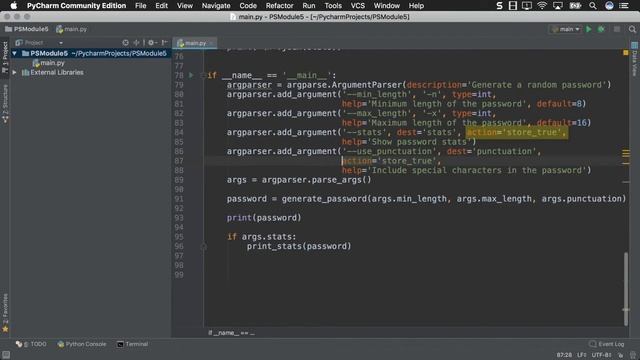This screenshot has height=360, width=640.
Task: Click highlighted action='store_true' on line 84
Action: [516, 132]
